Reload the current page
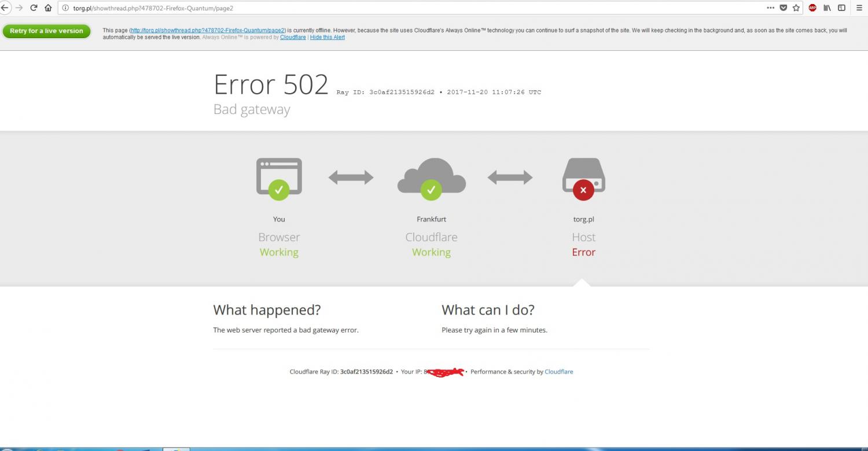Screen dimensions: 868x451 pos(34,8)
